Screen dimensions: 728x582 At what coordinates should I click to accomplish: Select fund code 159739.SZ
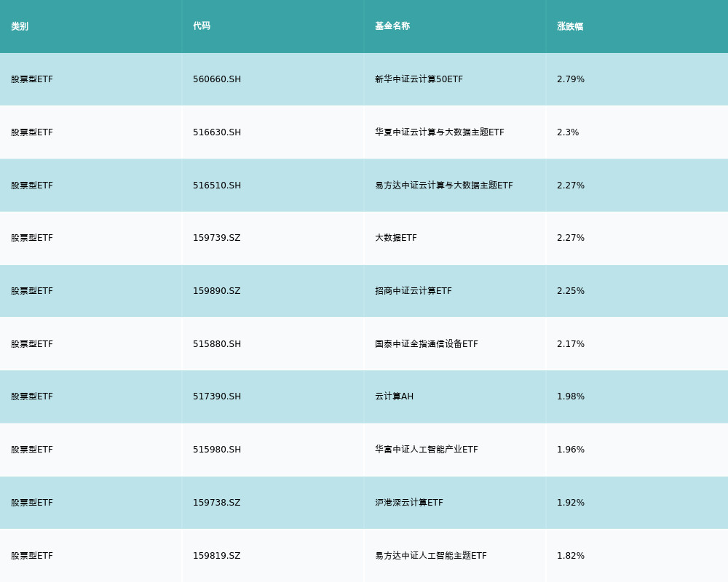217,238
